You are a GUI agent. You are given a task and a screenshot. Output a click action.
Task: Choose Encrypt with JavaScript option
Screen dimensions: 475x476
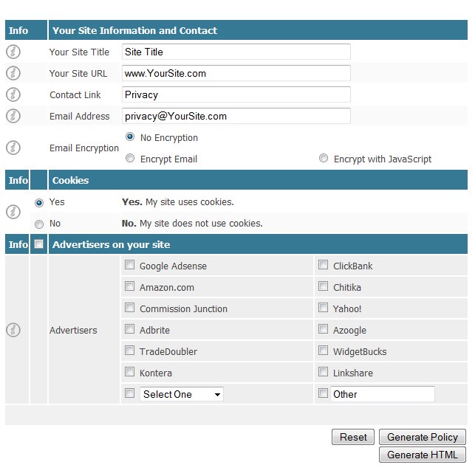tap(324, 159)
